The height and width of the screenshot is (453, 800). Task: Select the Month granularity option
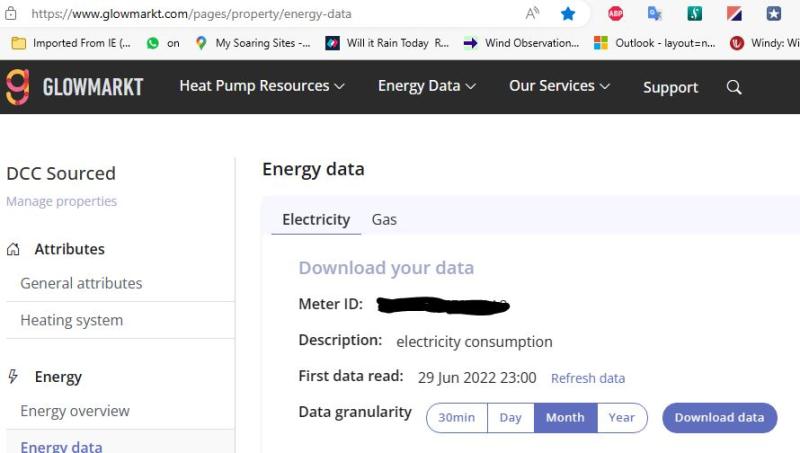[x=565, y=418]
